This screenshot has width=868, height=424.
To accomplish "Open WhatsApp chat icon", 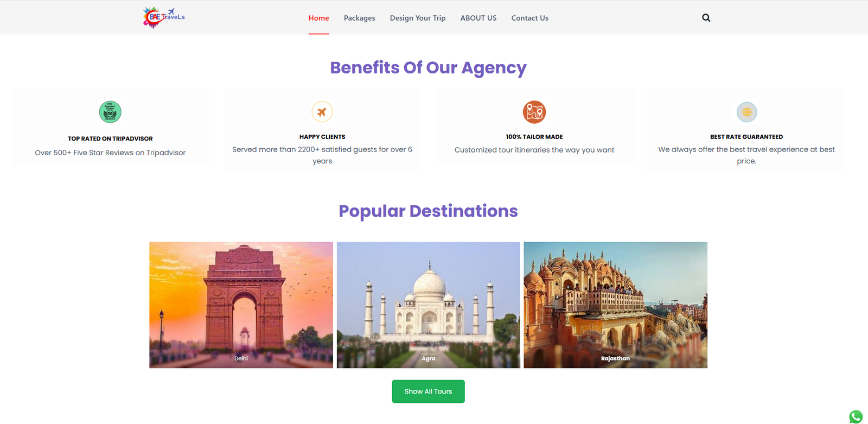I will click(x=856, y=416).
